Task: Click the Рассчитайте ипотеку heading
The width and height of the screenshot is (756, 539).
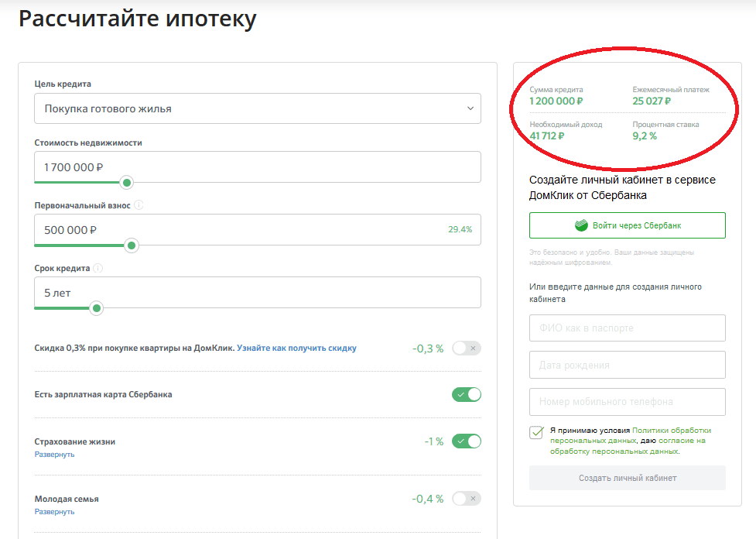Action: [x=138, y=19]
